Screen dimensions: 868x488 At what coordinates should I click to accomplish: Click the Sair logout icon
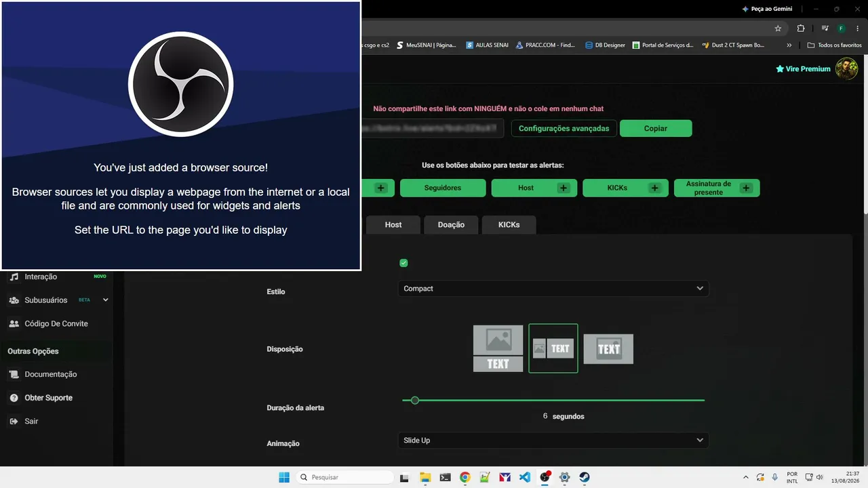[14, 422]
